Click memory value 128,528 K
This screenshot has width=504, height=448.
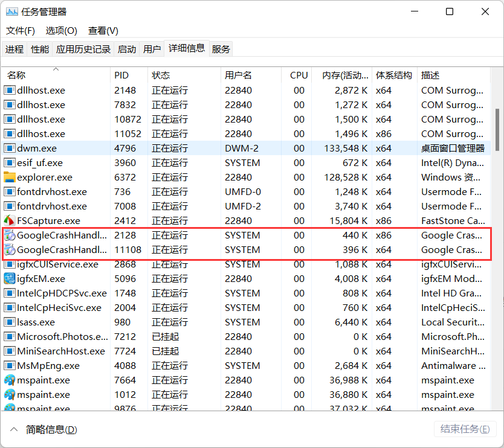pyautogui.click(x=346, y=178)
